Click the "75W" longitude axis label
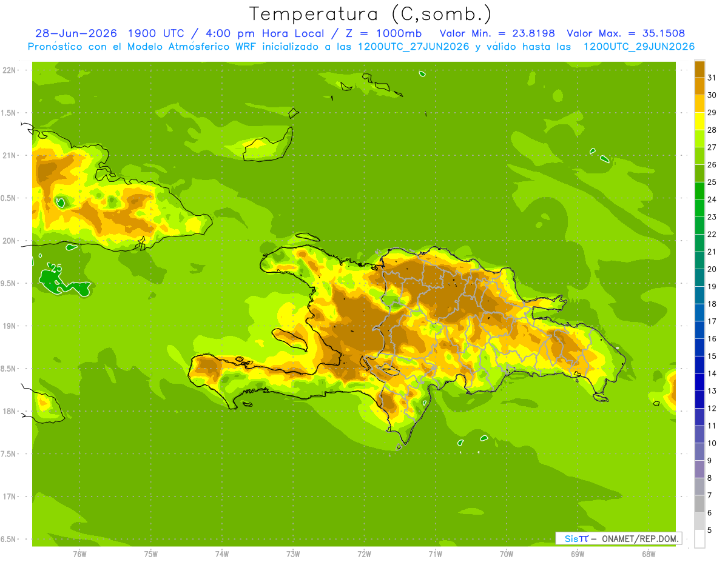728x562 pixels. coord(151,554)
